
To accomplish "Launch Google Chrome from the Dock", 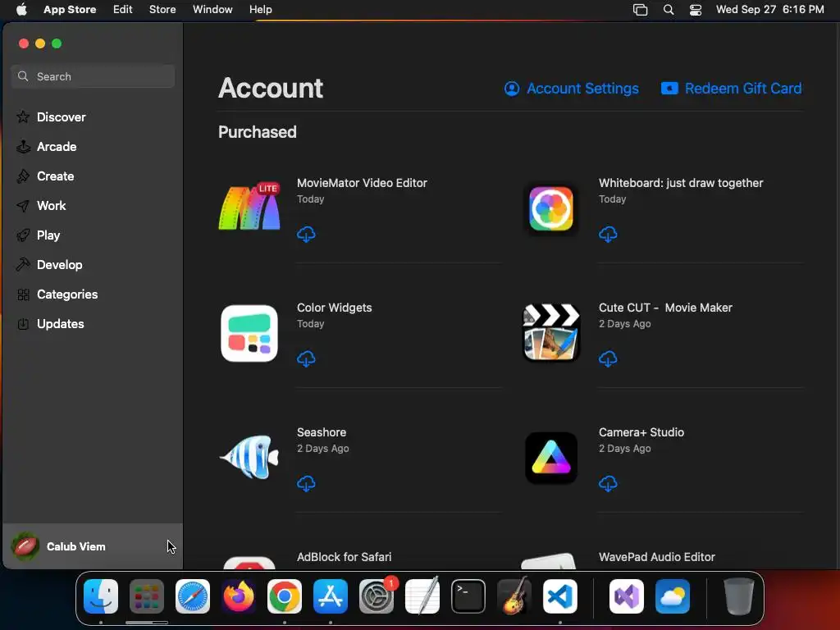I will 285,596.
